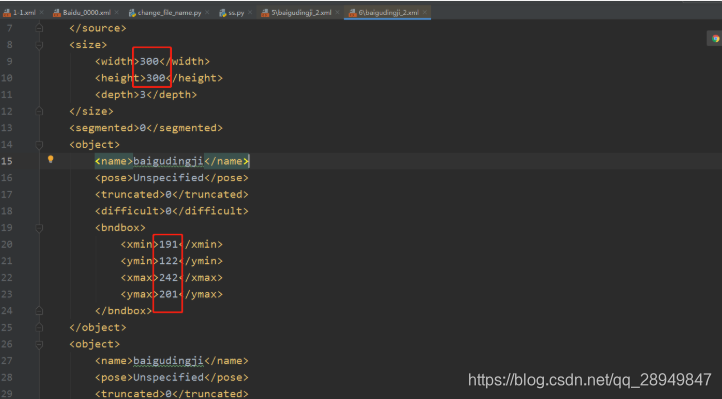722x399 pixels.
Task: Close the 1-1.xml tab
Action: [41, 12]
